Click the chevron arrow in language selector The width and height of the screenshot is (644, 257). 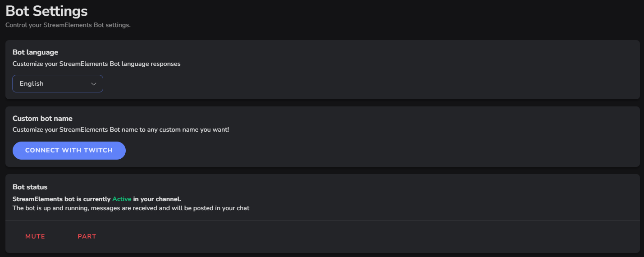[x=94, y=84]
